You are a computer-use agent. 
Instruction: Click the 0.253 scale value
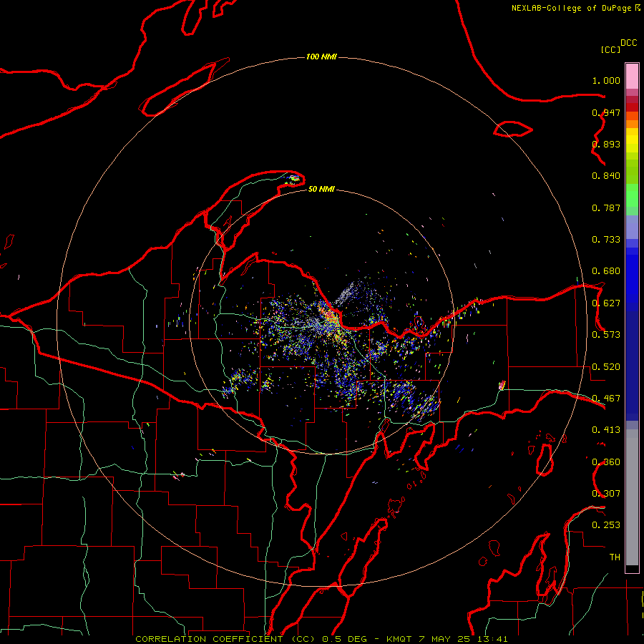click(606, 525)
